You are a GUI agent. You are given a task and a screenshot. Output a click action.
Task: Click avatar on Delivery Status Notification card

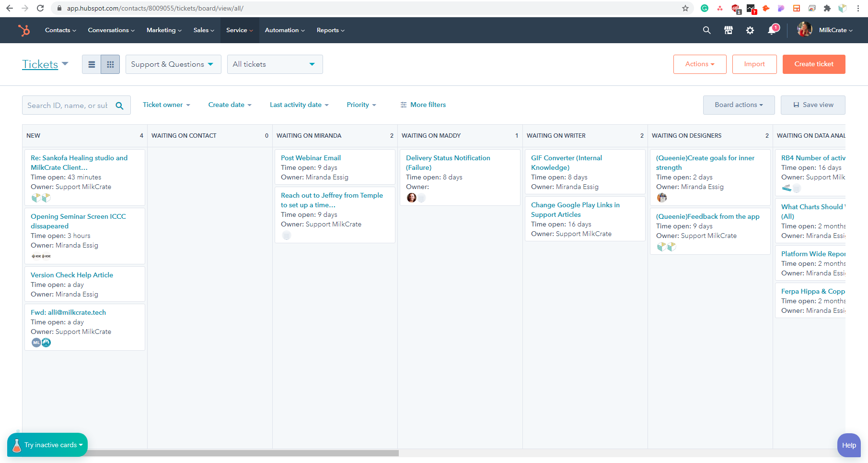tap(411, 198)
